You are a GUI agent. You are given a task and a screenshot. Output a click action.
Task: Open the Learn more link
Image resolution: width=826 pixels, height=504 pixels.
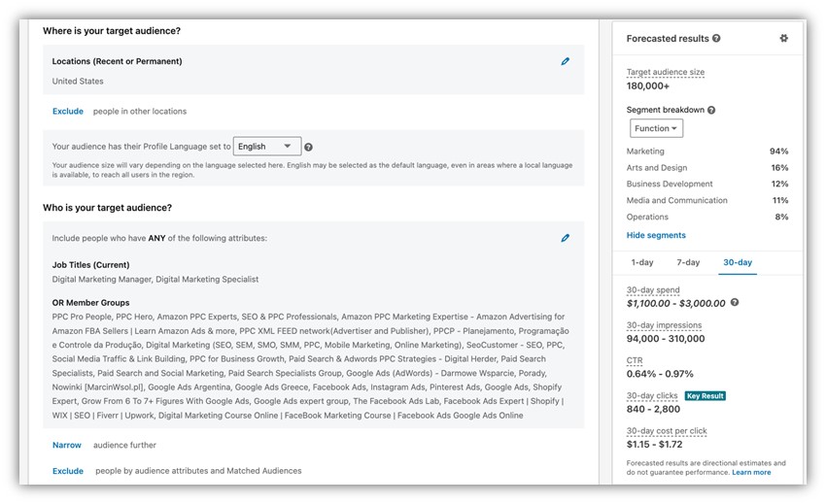click(751, 473)
